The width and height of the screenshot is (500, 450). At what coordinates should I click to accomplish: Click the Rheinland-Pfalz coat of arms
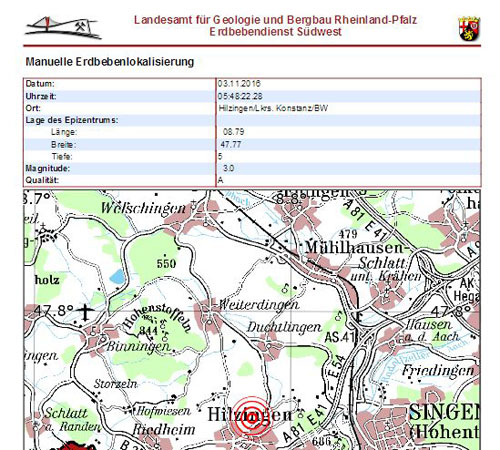click(x=469, y=29)
